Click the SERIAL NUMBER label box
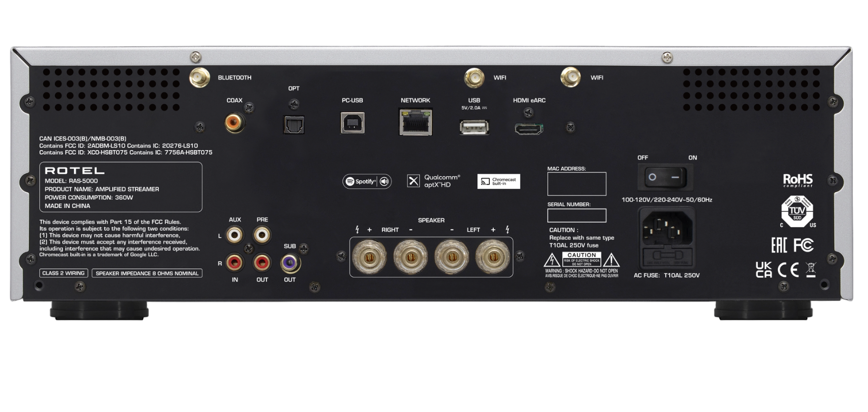 tap(577, 215)
